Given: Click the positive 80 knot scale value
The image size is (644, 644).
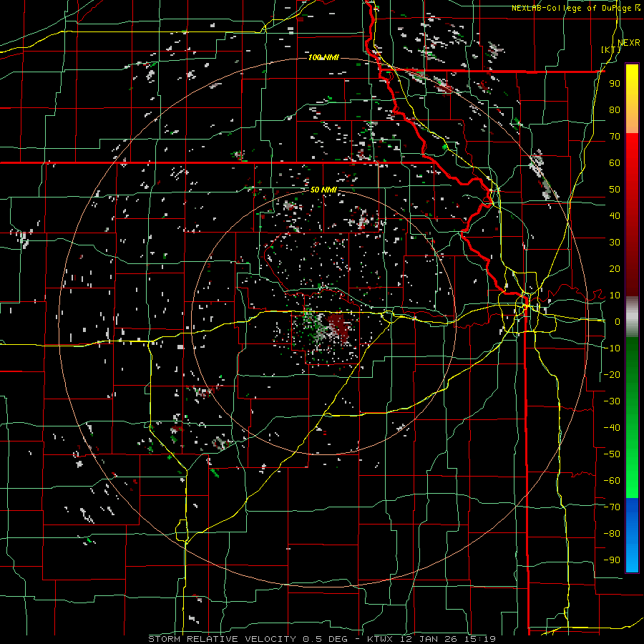Looking at the screenshot, I should [x=615, y=109].
